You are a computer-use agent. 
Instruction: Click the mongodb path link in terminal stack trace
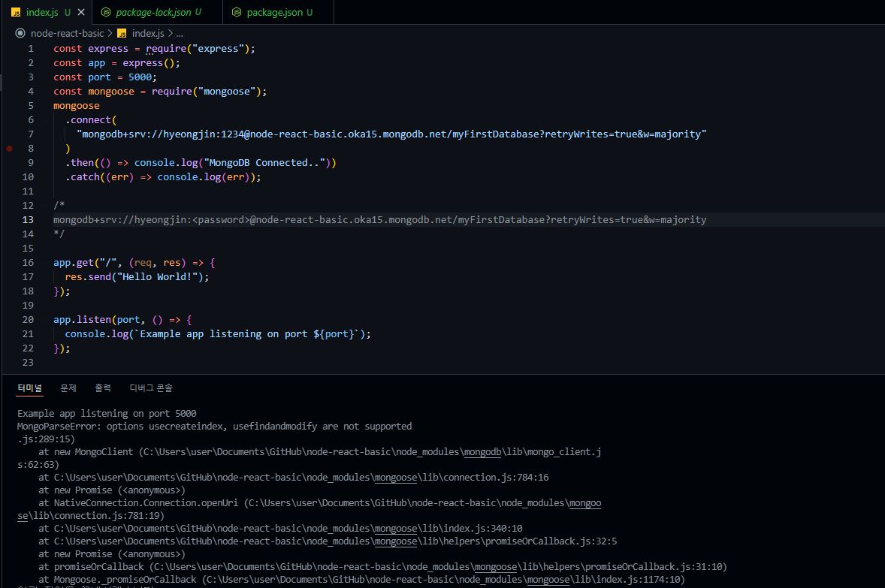click(482, 451)
